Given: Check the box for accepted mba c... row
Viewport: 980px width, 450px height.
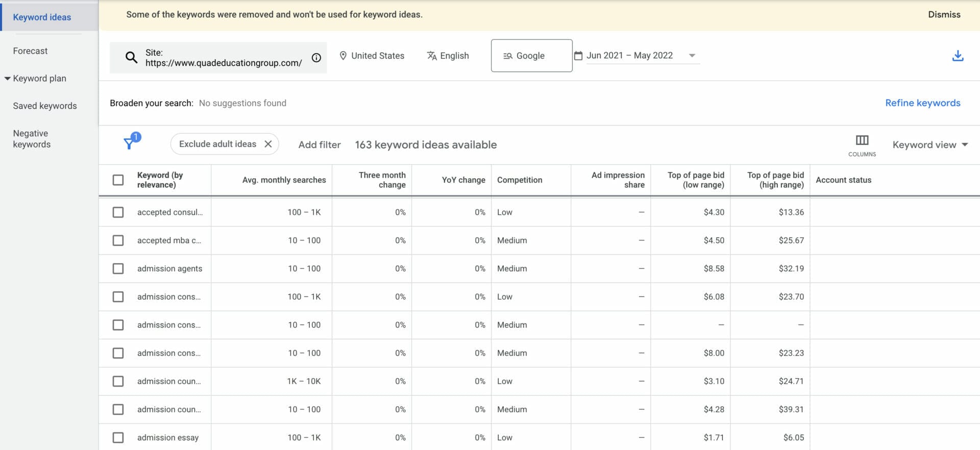Looking at the screenshot, I should [x=118, y=240].
